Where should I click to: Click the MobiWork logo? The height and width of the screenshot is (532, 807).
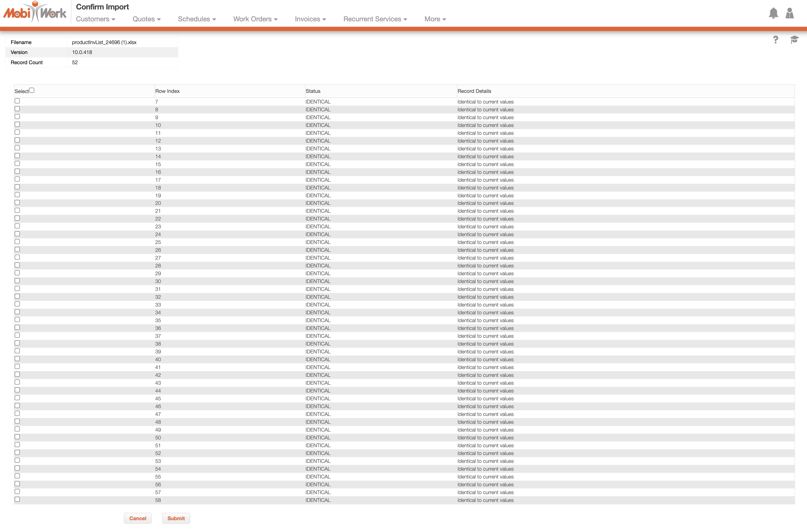click(x=35, y=12)
